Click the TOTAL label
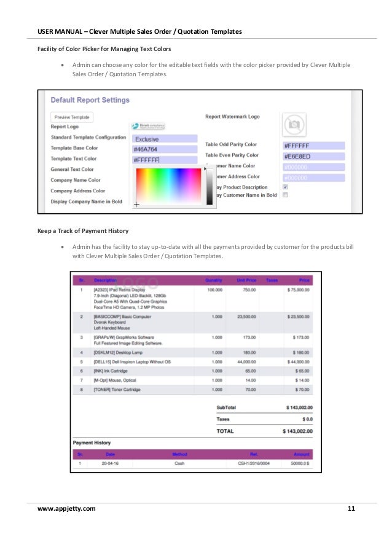 pyautogui.click(x=225, y=431)
